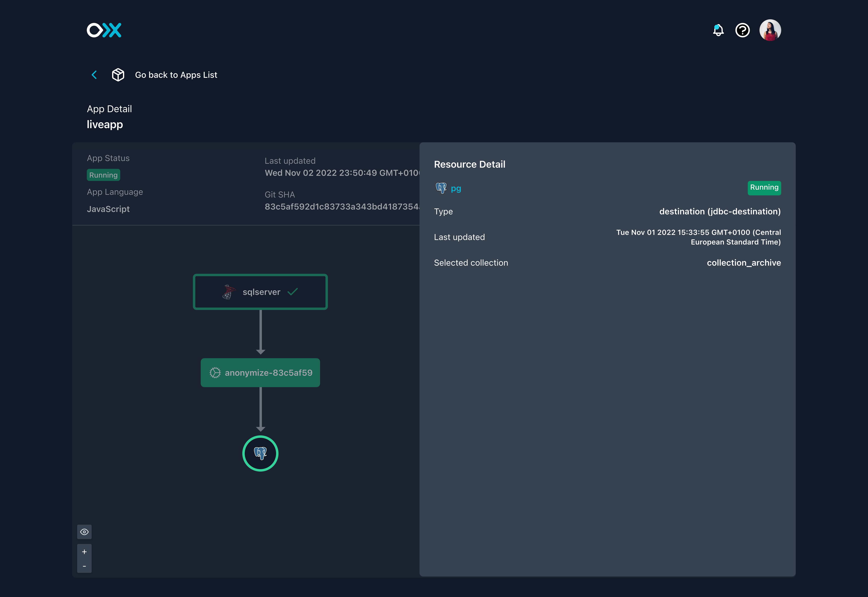Click the App Status label
This screenshot has width=868, height=597.
[x=108, y=158]
